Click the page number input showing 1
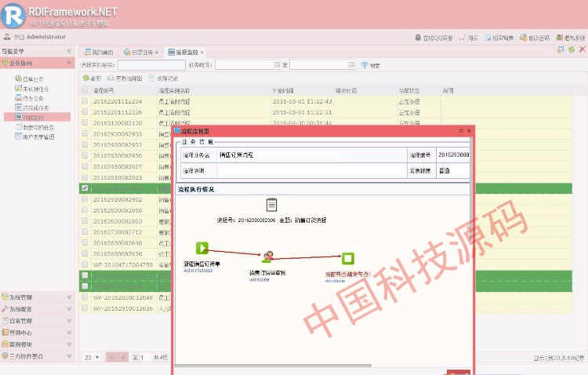588x375 pixels. pyautogui.click(x=145, y=358)
